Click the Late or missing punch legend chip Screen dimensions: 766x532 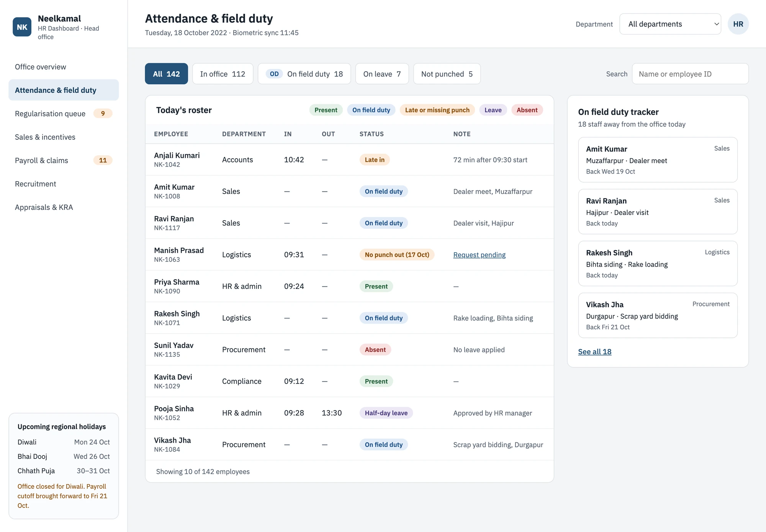pos(437,110)
